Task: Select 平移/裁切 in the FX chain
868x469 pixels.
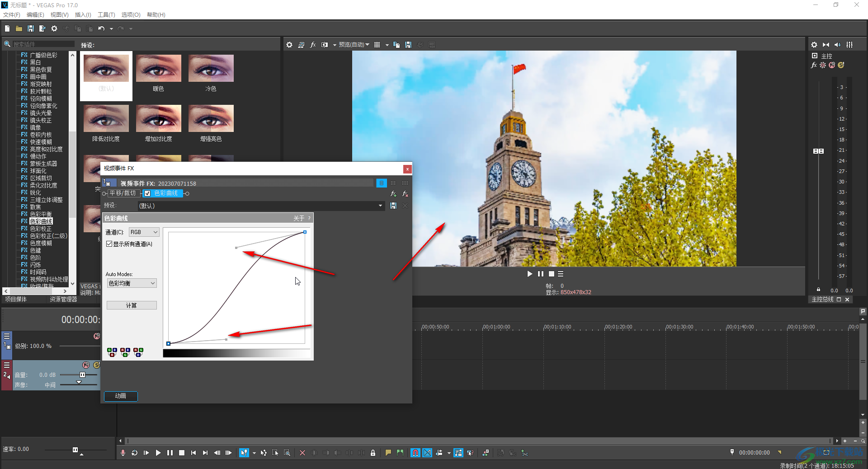Action: [x=123, y=193]
